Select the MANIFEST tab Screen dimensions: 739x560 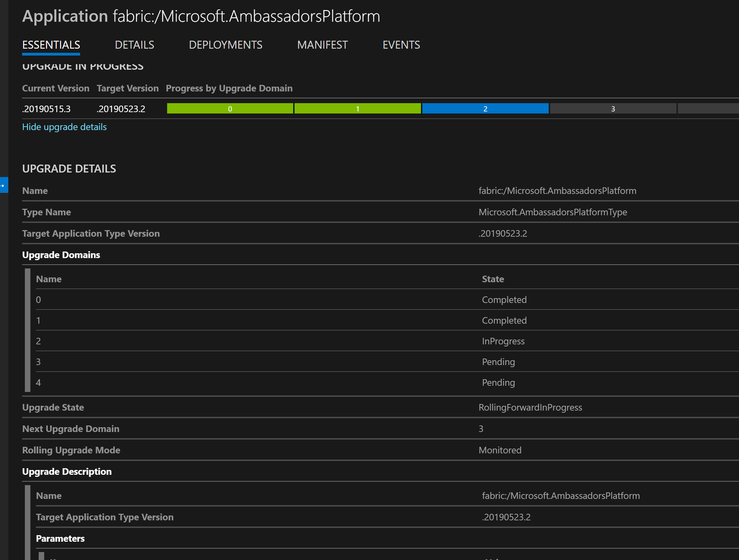(322, 45)
